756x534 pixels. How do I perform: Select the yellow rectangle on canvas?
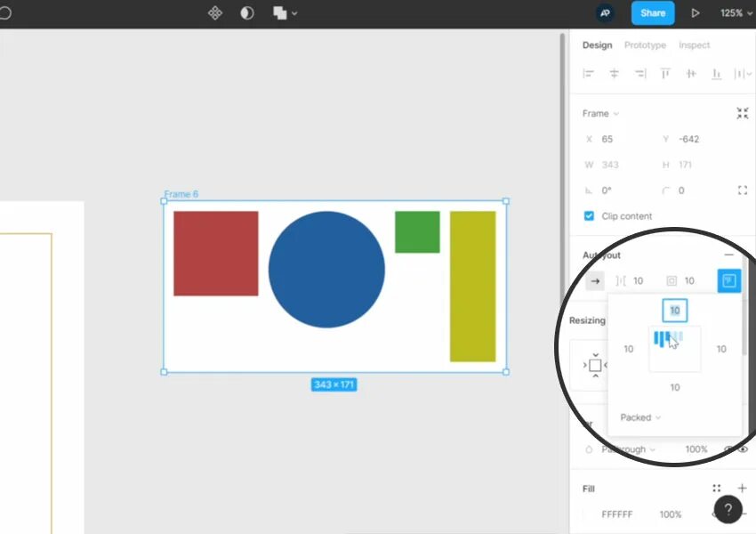[x=472, y=286]
